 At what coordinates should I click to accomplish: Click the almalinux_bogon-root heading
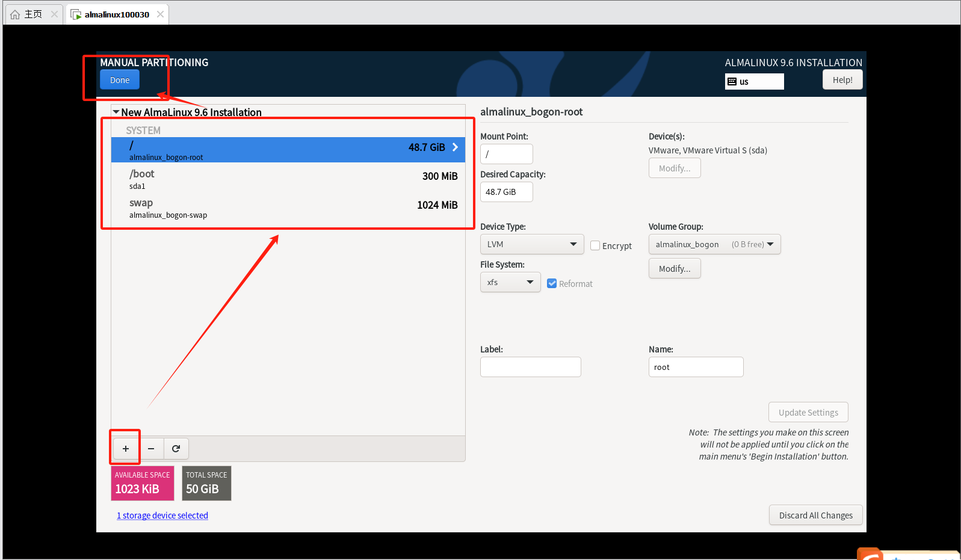tap(531, 112)
